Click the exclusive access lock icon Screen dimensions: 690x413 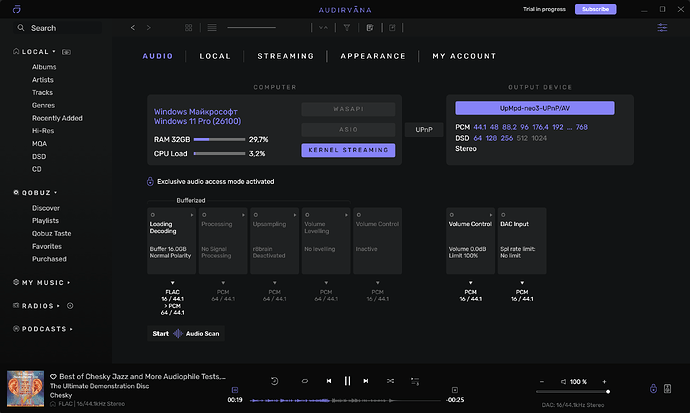tap(150, 181)
